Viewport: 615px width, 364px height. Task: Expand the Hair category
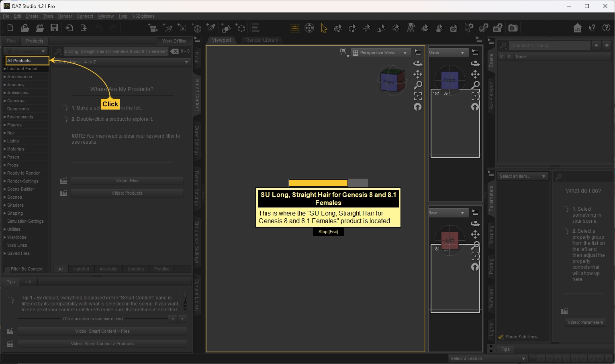(5, 133)
